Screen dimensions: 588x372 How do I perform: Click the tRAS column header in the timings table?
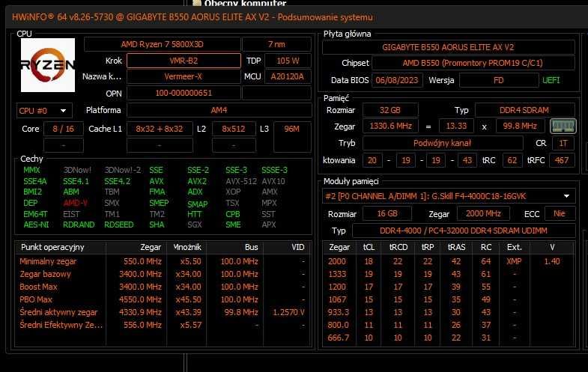coord(456,247)
